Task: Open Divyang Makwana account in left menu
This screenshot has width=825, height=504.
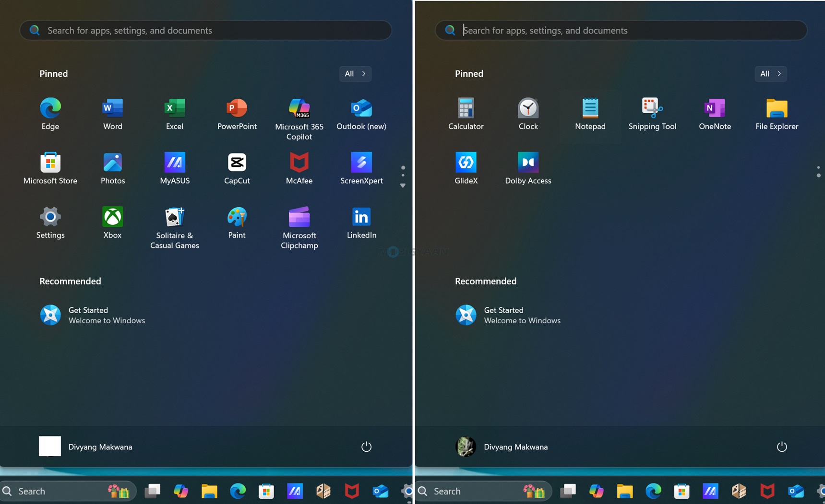Action: coord(85,446)
